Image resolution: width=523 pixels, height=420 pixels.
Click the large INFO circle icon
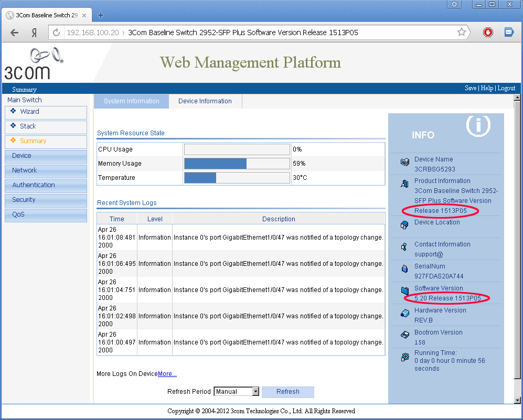pos(478,125)
